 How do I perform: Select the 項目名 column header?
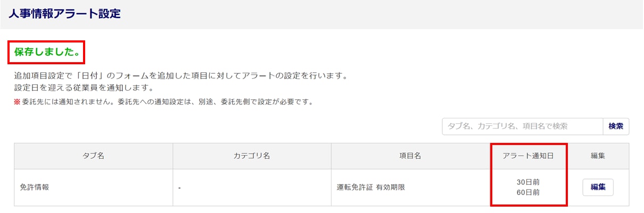[410, 156]
